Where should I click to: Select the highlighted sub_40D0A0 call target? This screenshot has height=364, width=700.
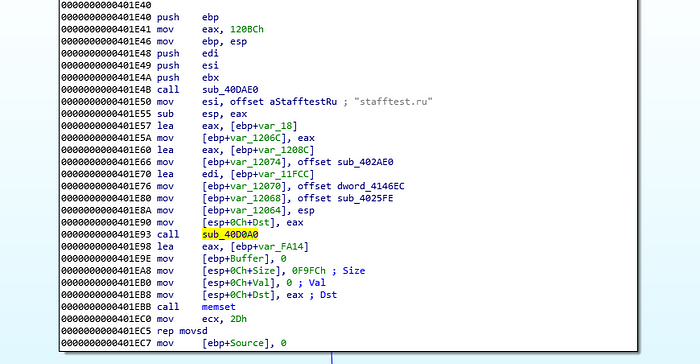pos(230,234)
